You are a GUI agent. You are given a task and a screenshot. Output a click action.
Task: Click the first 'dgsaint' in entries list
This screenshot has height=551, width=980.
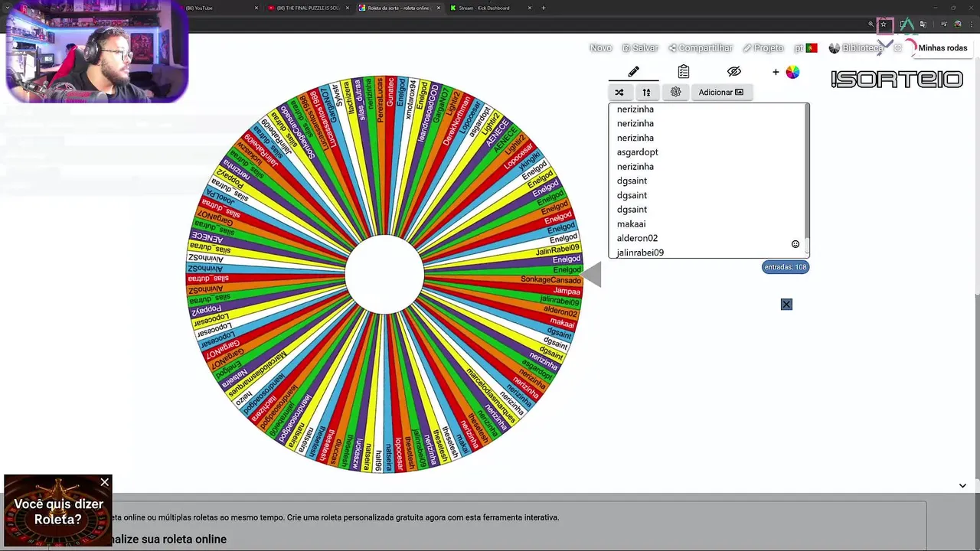(x=632, y=181)
